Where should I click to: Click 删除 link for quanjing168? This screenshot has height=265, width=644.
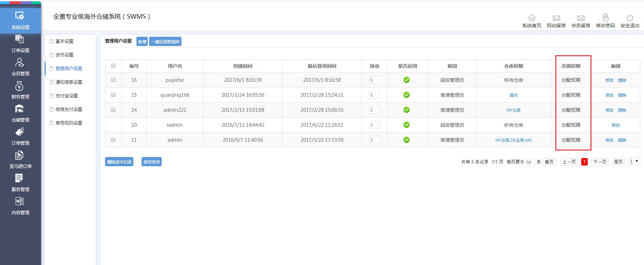click(x=622, y=95)
